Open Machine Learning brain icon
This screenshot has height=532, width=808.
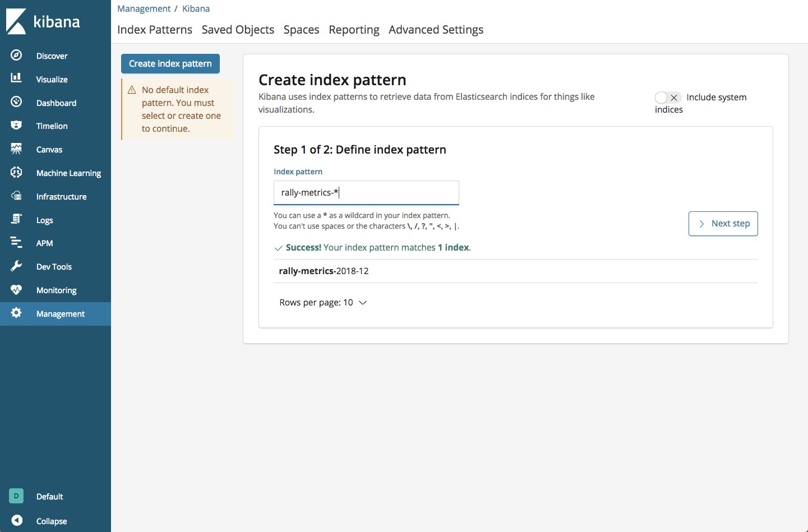point(16,172)
